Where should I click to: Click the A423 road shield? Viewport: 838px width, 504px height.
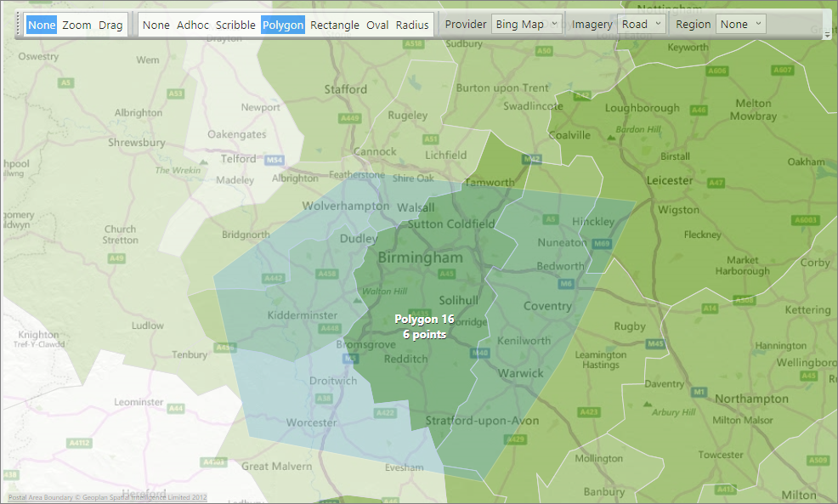pos(589,411)
